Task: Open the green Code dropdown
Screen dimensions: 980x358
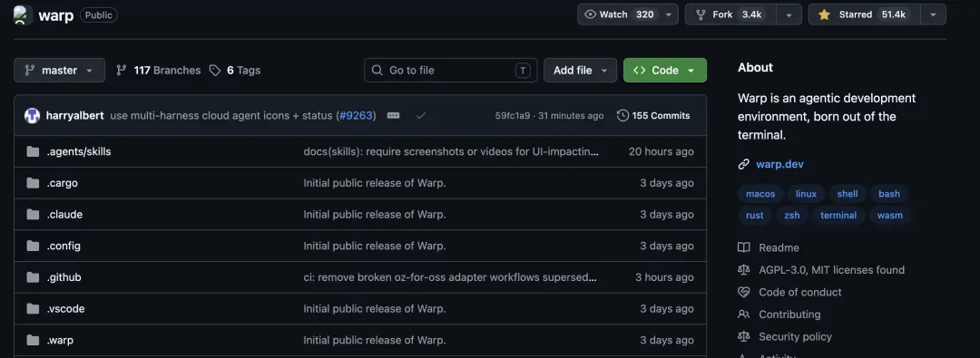Action: [x=665, y=70]
